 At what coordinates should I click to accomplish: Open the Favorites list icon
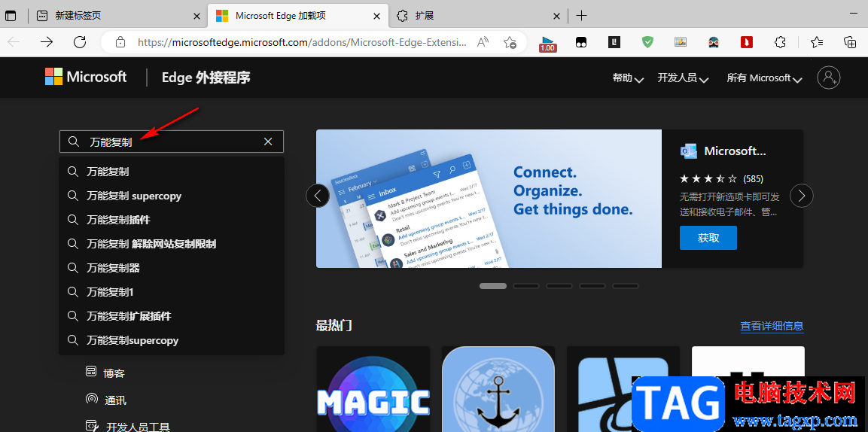tap(817, 42)
